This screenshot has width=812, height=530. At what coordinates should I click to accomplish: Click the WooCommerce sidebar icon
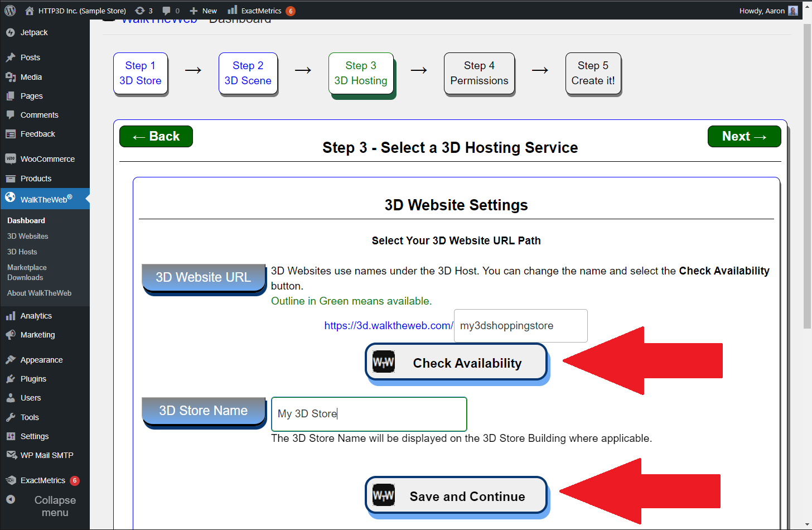(10, 158)
